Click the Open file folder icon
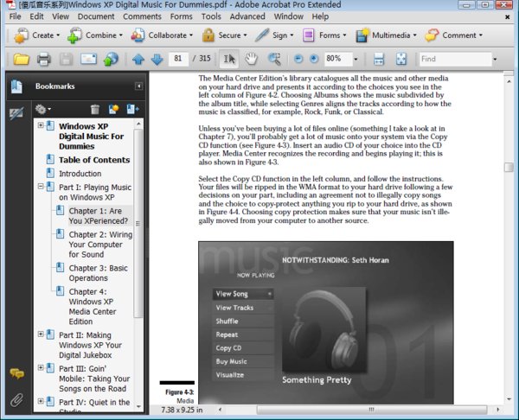This screenshot has width=519, height=420. click(x=21, y=59)
